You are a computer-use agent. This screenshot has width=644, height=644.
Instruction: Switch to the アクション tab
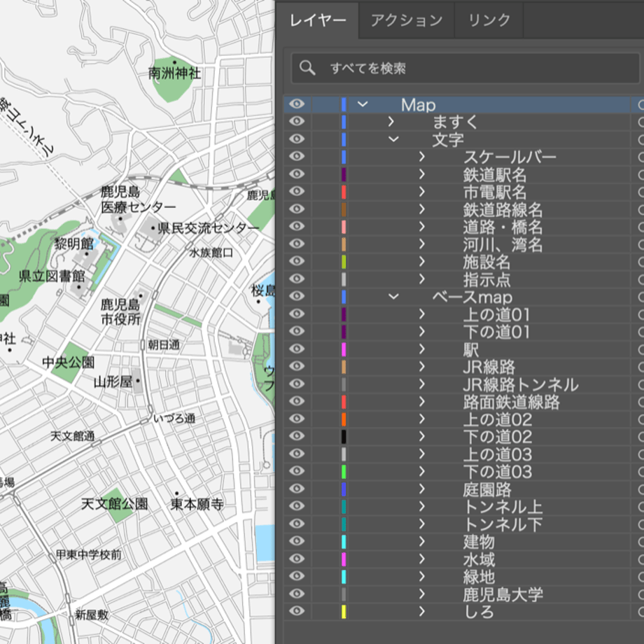tap(406, 20)
